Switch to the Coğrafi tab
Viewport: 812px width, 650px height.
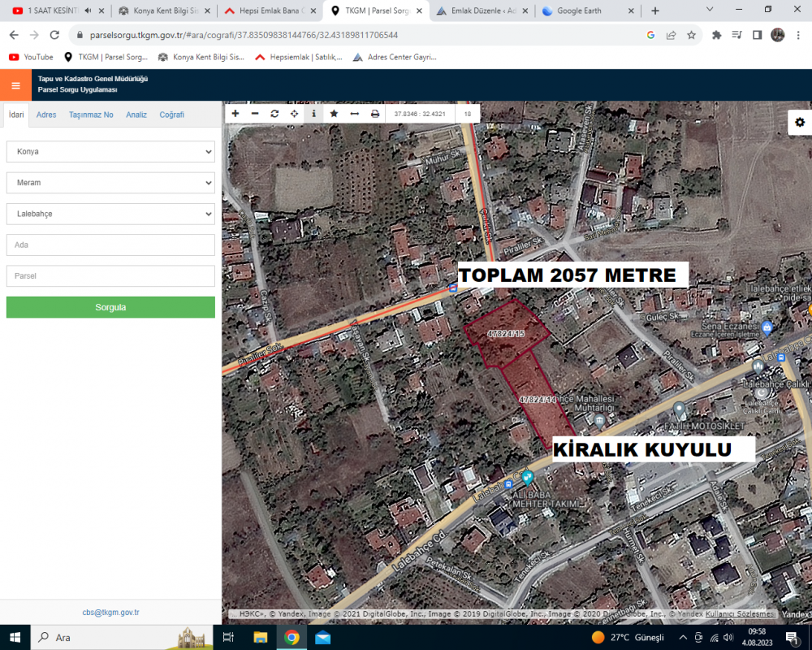171,115
